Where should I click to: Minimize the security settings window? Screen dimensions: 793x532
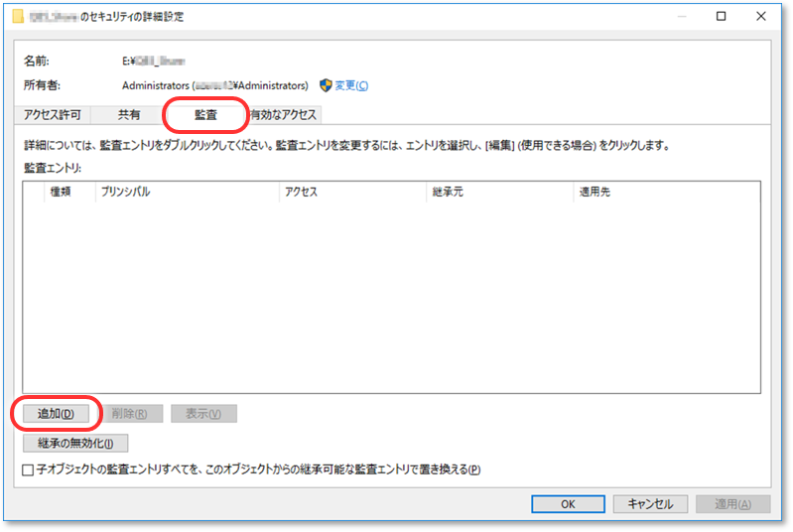[682, 16]
